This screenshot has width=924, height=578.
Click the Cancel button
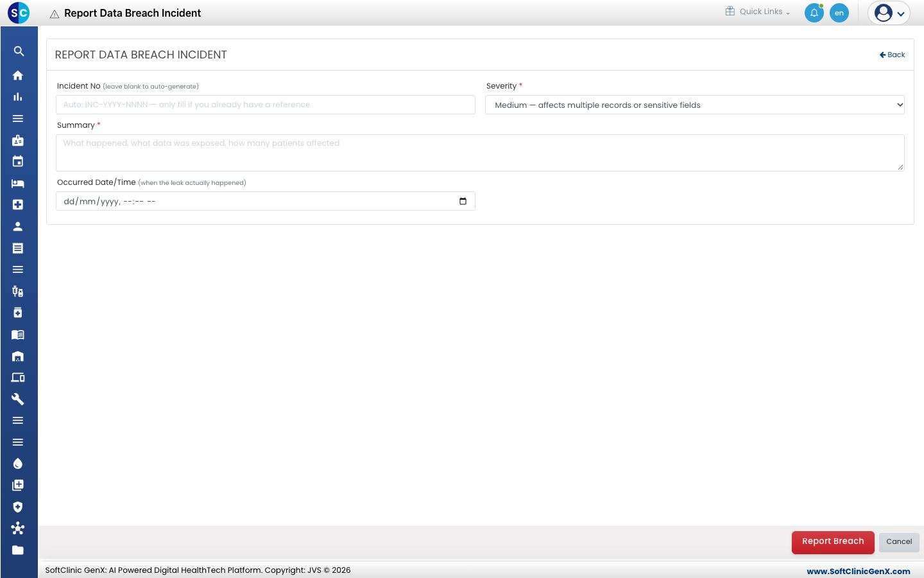click(x=899, y=541)
